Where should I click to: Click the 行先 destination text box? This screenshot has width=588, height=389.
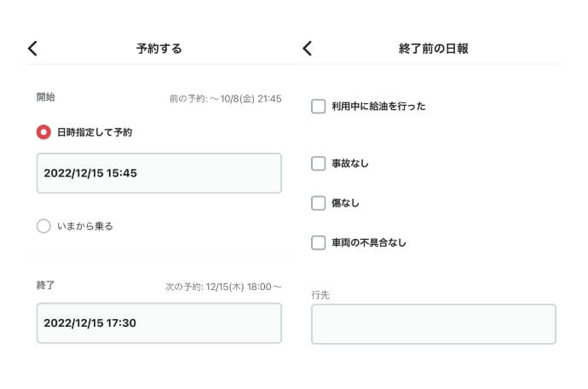(433, 324)
